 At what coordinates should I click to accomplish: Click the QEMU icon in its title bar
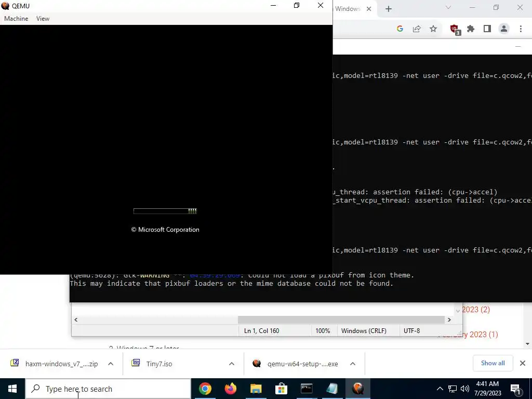tap(5, 6)
